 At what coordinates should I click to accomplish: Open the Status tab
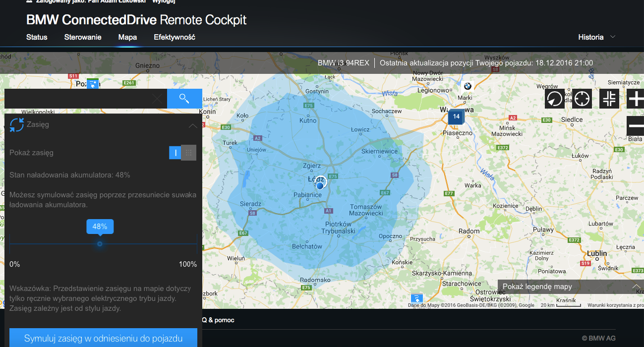tap(37, 37)
